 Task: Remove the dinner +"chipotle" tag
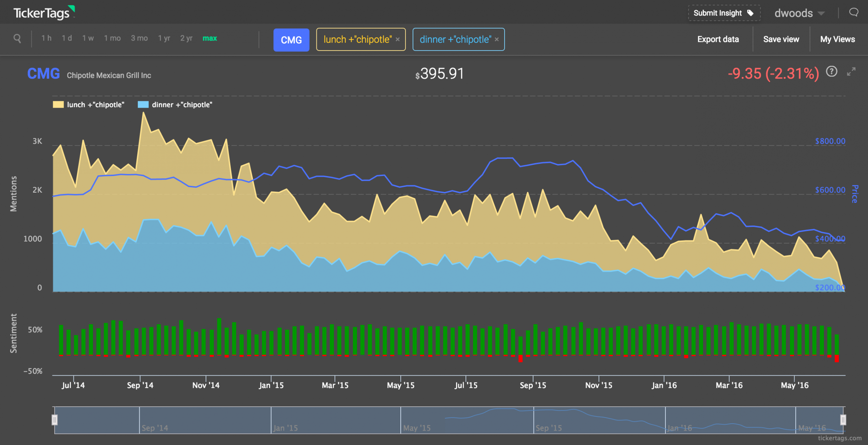[x=497, y=39]
